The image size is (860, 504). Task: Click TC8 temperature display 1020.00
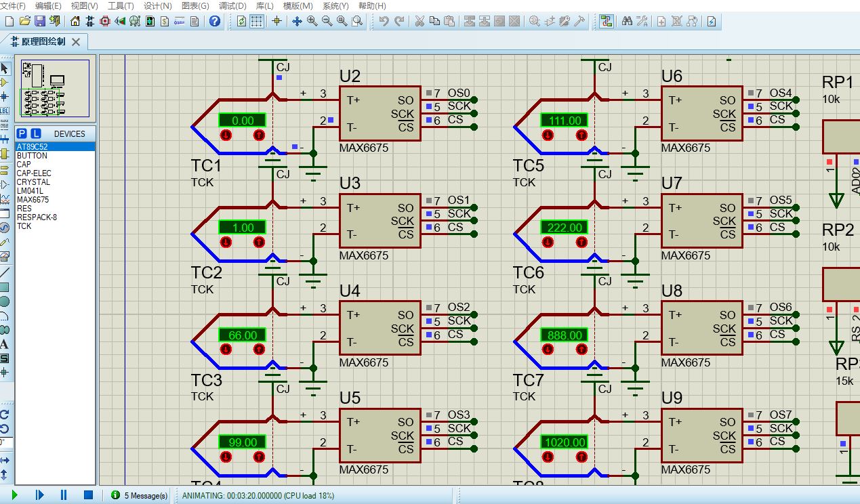coord(565,442)
